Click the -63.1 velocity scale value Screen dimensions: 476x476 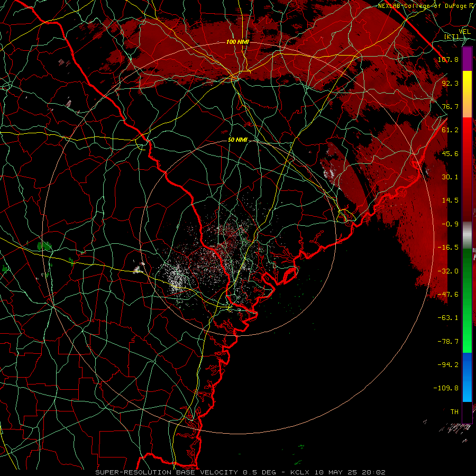coord(448,318)
